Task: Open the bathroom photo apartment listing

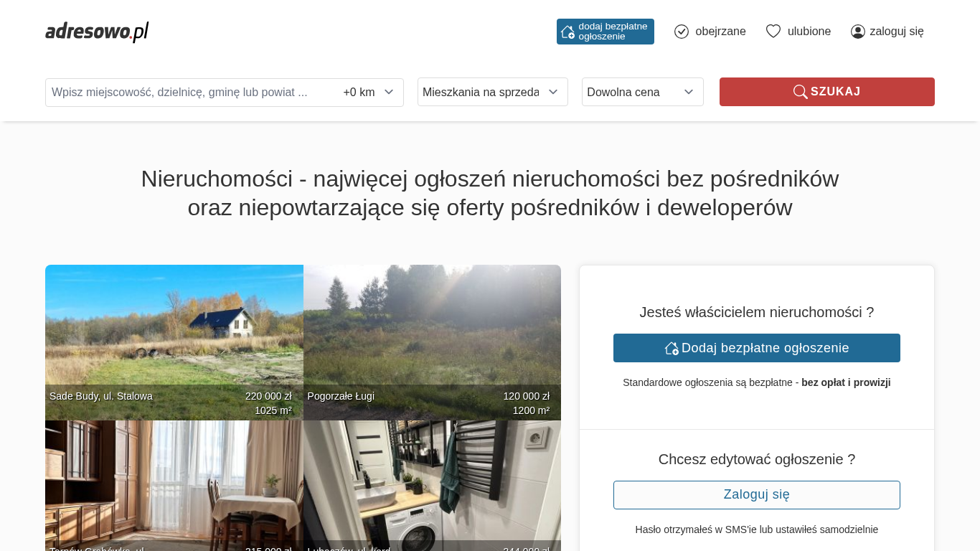Action: pyautogui.click(x=432, y=481)
